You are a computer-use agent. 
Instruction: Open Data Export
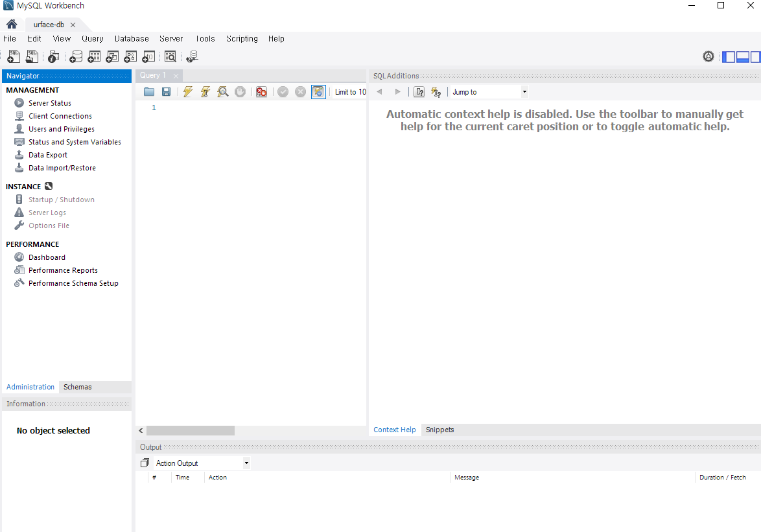[x=47, y=155]
